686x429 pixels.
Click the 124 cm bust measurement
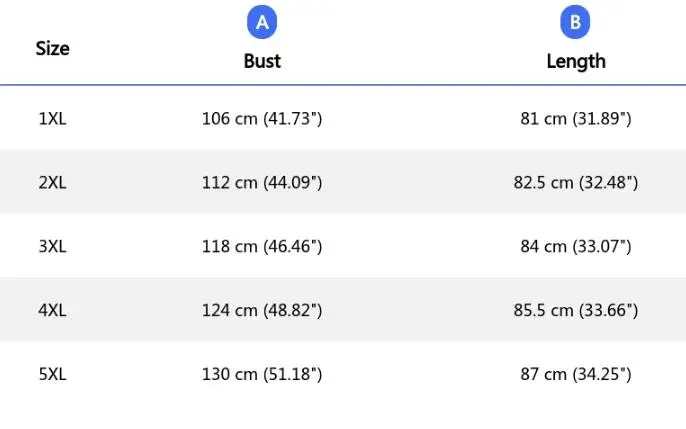click(262, 310)
